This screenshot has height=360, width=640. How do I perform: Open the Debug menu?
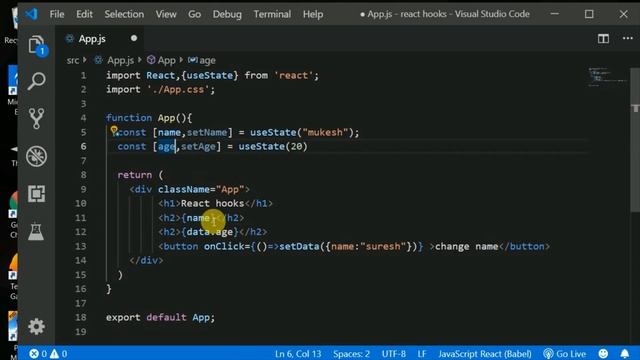pos(227,14)
